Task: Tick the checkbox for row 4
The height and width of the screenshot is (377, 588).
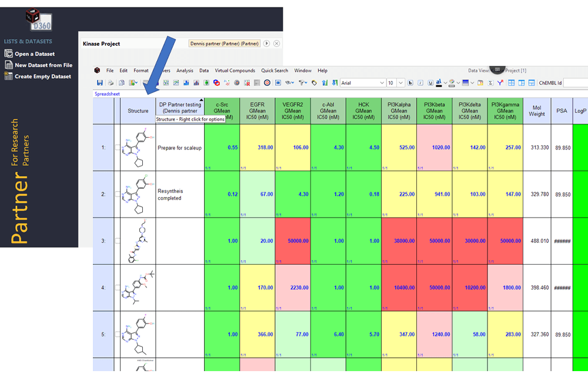Action: pyautogui.click(x=118, y=288)
